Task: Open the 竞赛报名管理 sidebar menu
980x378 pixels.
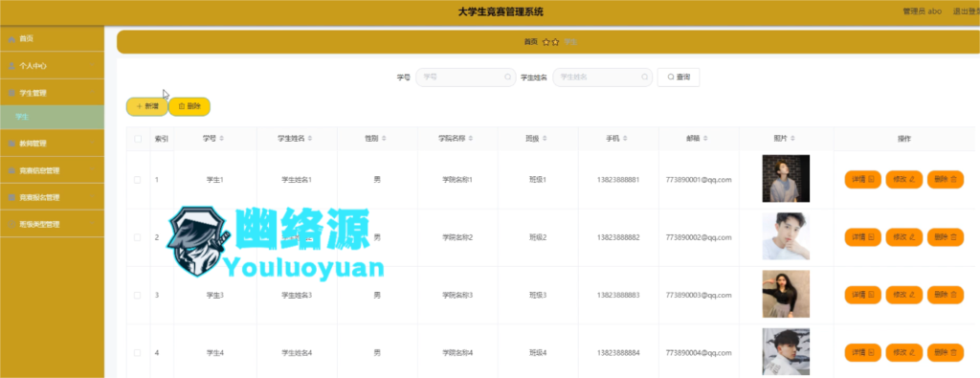Action: pyautogui.click(x=52, y=197)
